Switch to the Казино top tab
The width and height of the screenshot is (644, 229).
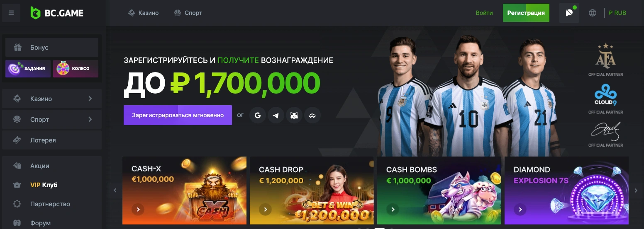[x=144, y=13]
